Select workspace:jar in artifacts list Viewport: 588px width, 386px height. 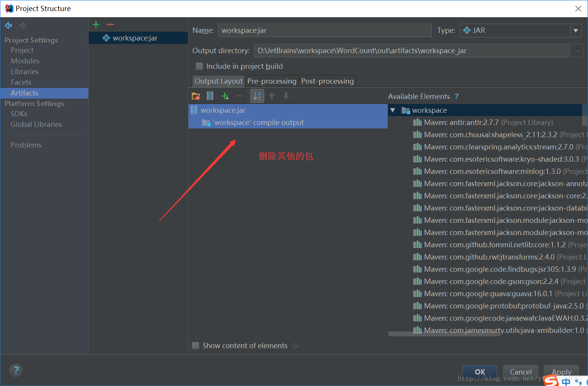pyautogui.click(x=138, y=38)
